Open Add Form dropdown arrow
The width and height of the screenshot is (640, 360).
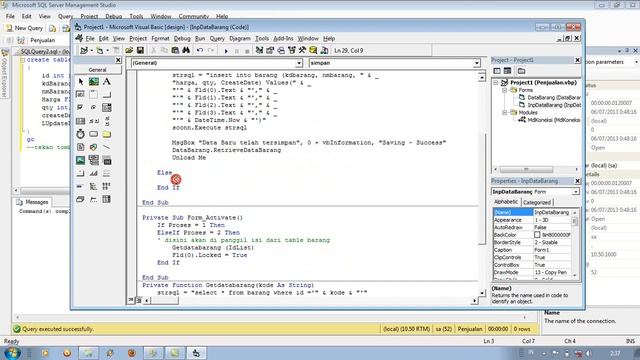pyautogui.click(x=107, y=50)
